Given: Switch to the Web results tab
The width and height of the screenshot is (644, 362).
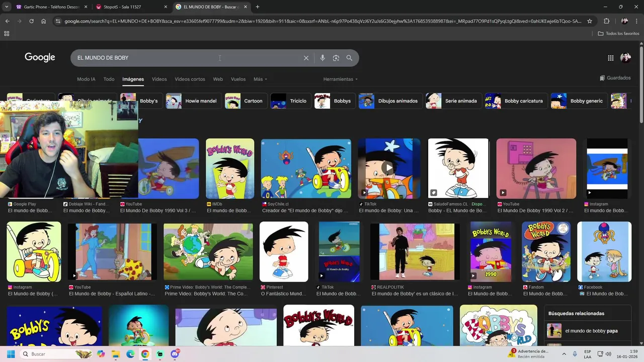Looking at the screenshot, I should pos(218,79).
